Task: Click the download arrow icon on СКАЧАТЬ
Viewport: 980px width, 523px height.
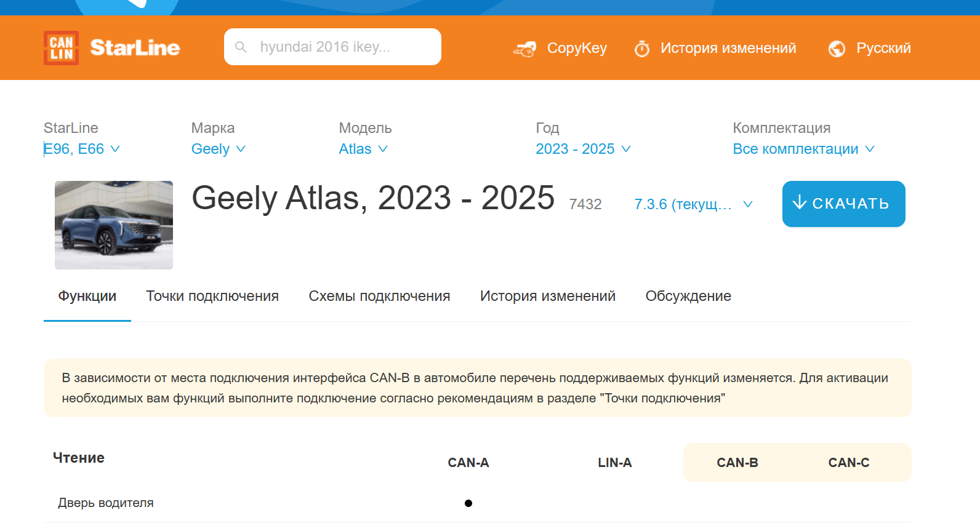Action: coord(799,202)
